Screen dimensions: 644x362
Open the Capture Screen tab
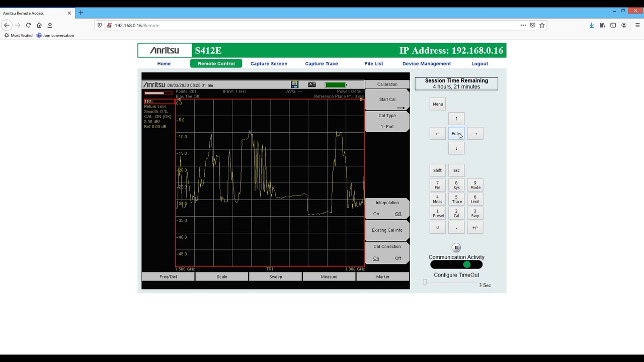coord(269,64)
